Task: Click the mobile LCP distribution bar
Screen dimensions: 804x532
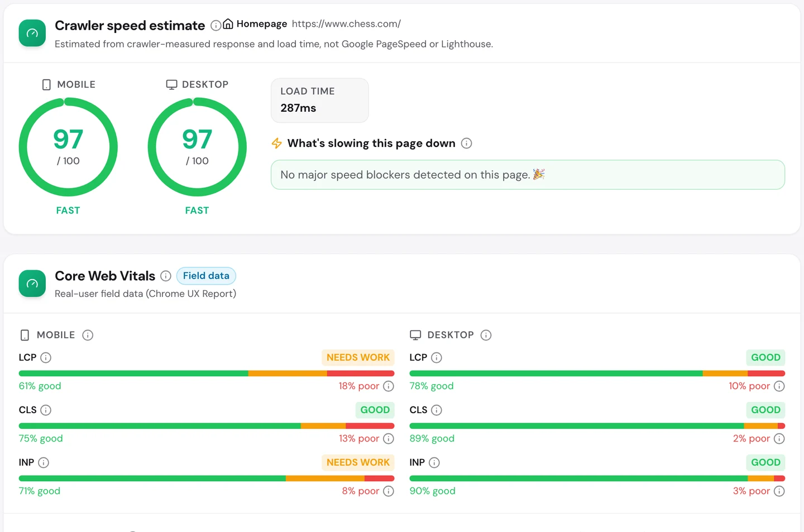Action: (207, 373)
